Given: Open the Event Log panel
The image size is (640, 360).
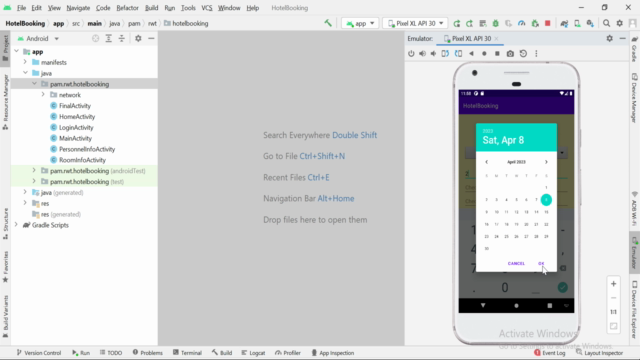Looking at the screenshot, I should tap(549, 353).
